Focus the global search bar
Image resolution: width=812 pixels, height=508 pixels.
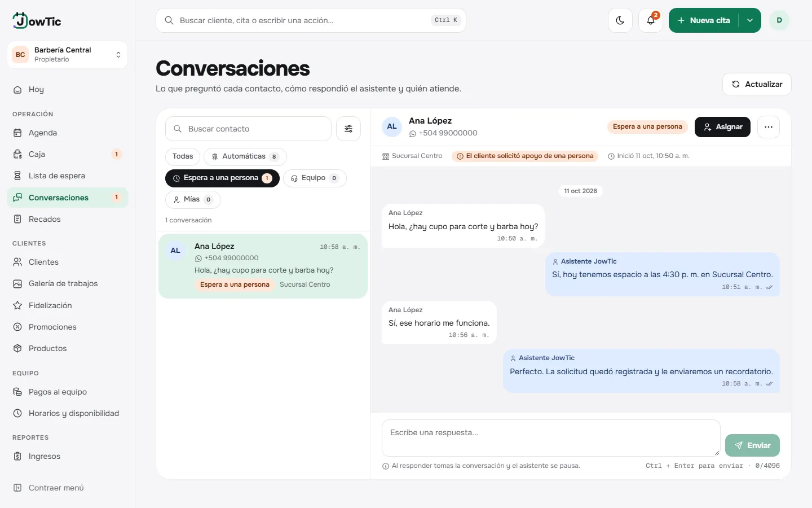311,20
